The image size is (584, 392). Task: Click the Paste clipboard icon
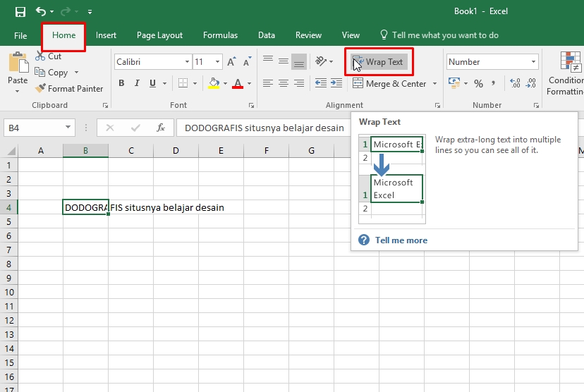18,62
